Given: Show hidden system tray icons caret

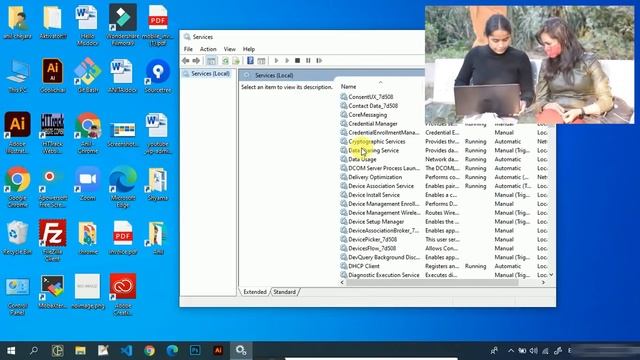Looking at the screenshot, I should pyautogui.click(x=511, y=351).
